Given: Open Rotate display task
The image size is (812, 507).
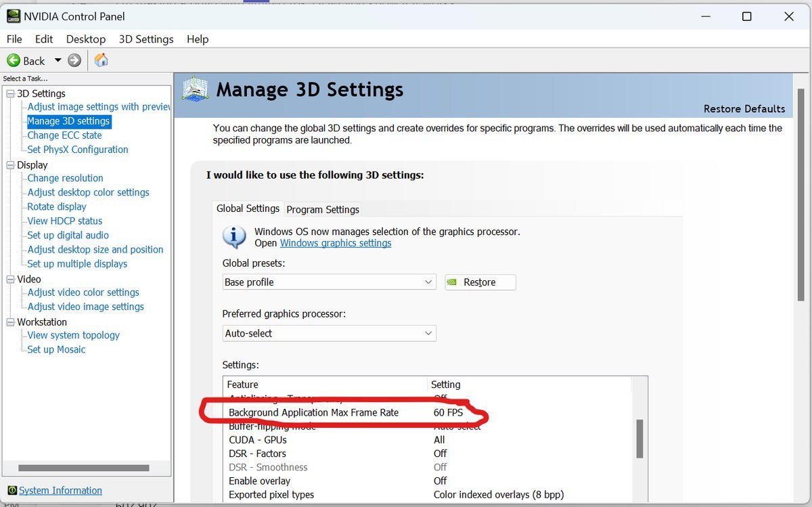Looking at the screenshot, I should pos(57,206).
